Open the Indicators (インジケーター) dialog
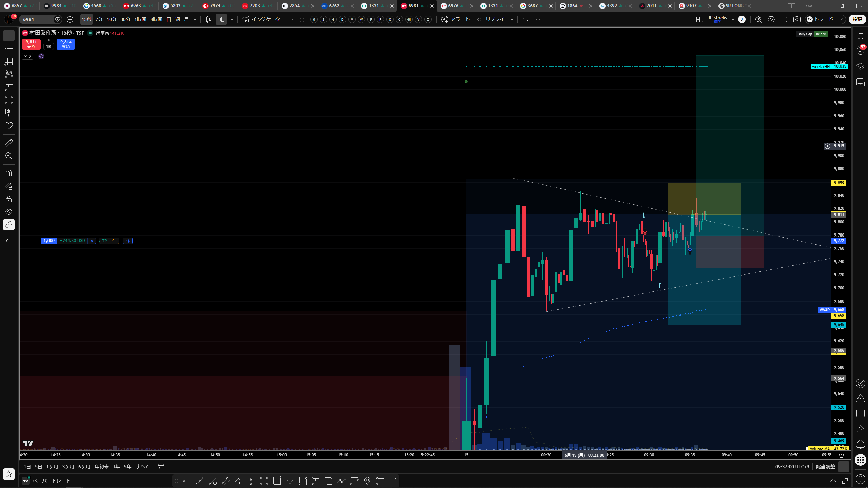The image size is (868, 488). pyautogui.click(x=264, y=19)
